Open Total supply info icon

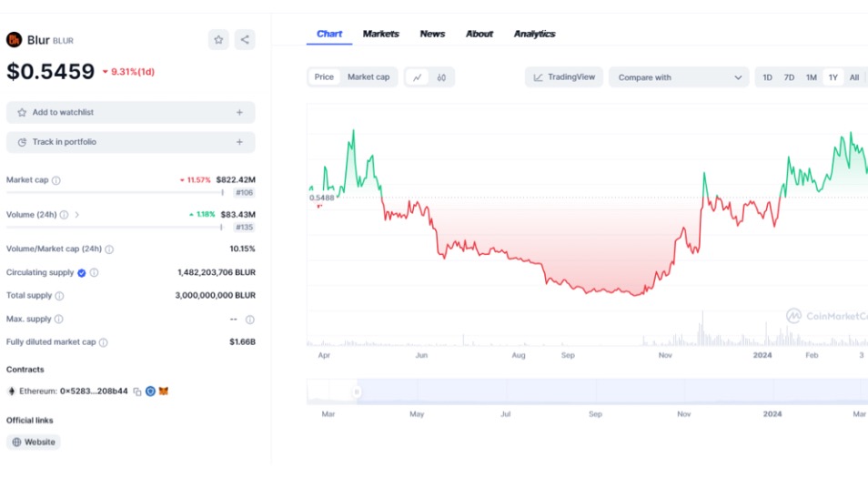tap(59, 296)
